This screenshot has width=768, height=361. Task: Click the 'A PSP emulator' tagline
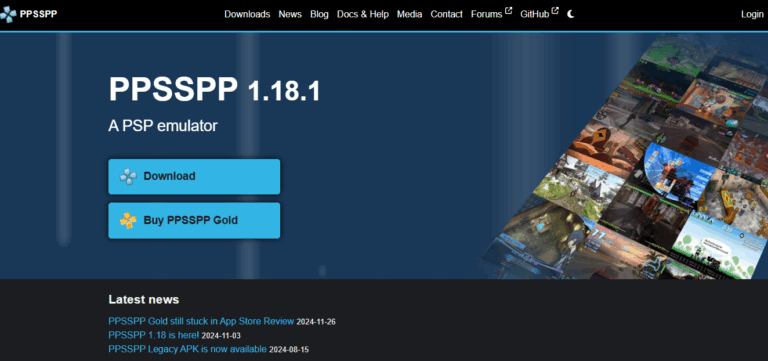(x=163, y=126)
